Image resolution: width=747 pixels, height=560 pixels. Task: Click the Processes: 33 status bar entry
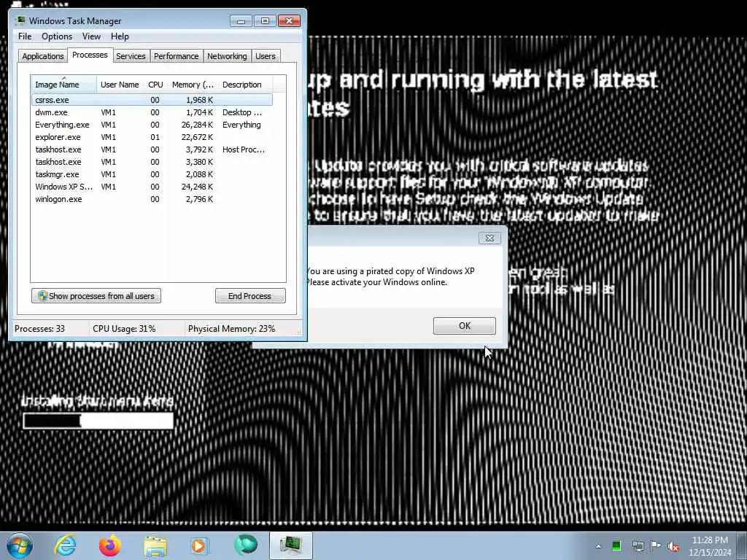39,329
